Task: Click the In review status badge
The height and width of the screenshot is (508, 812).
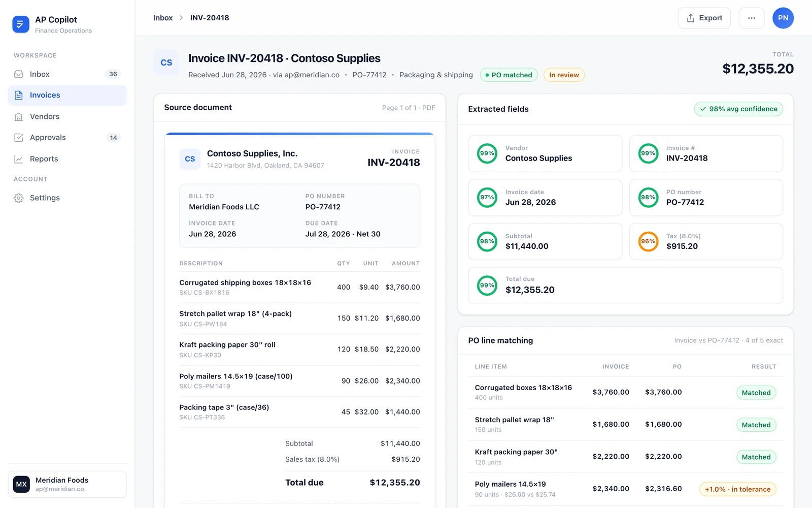Action: point(564,75)
